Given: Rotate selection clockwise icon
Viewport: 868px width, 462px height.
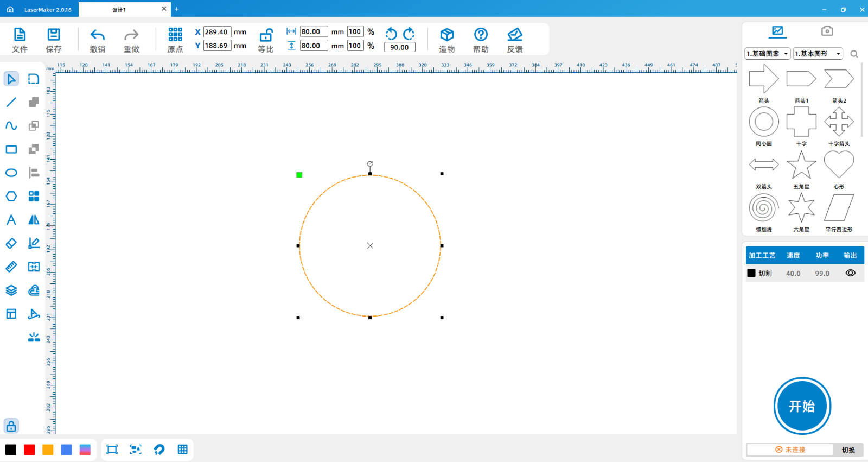Looking at the screenshot, I should [409, 34].
